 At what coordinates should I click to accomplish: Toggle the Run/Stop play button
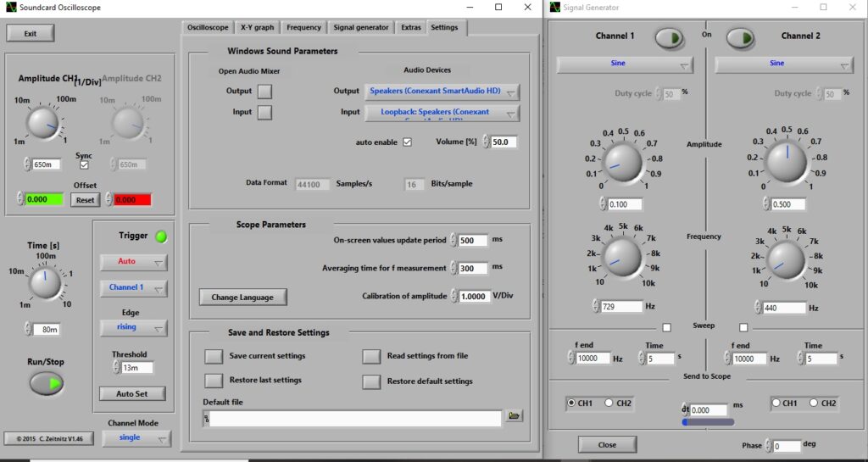(47, 383)
